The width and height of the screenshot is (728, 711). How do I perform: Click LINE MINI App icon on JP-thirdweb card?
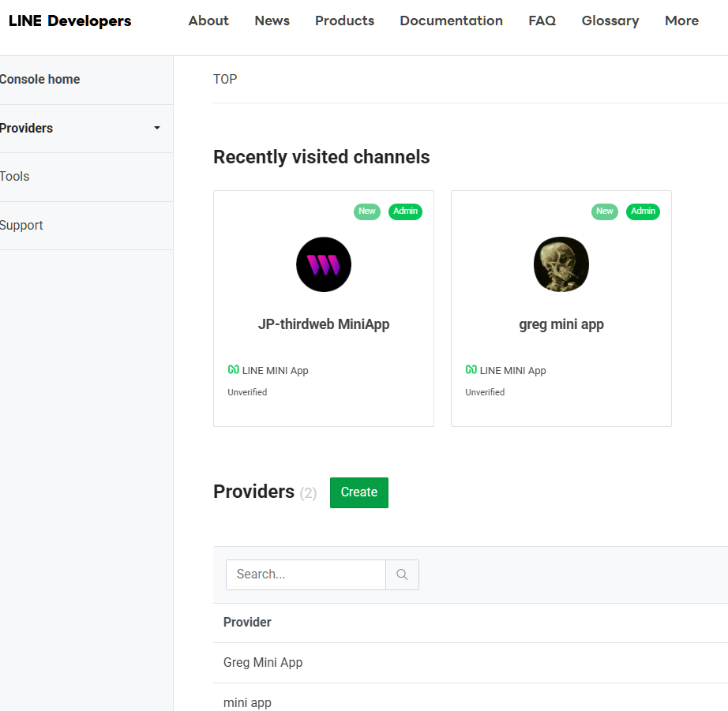[234, 369]
